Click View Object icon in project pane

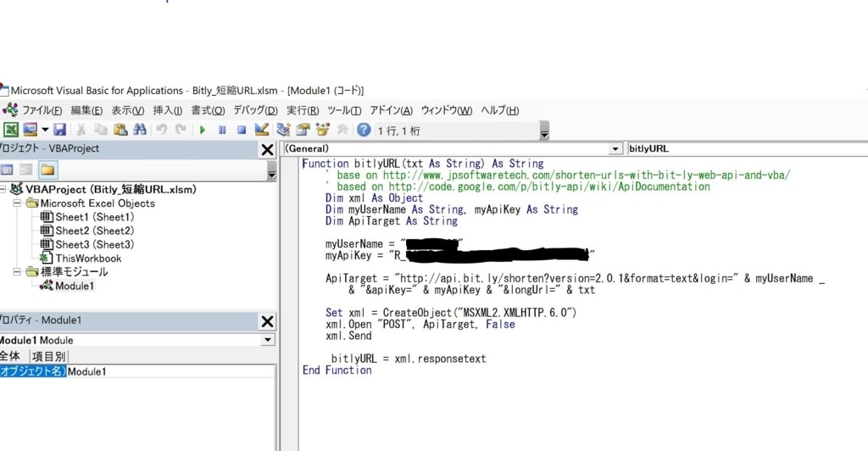pyautogui.click(x=26, y=170)
